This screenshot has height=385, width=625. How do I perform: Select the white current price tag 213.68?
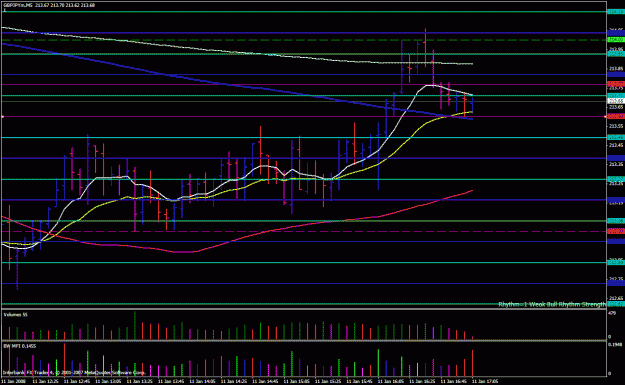tap(616, 101)
